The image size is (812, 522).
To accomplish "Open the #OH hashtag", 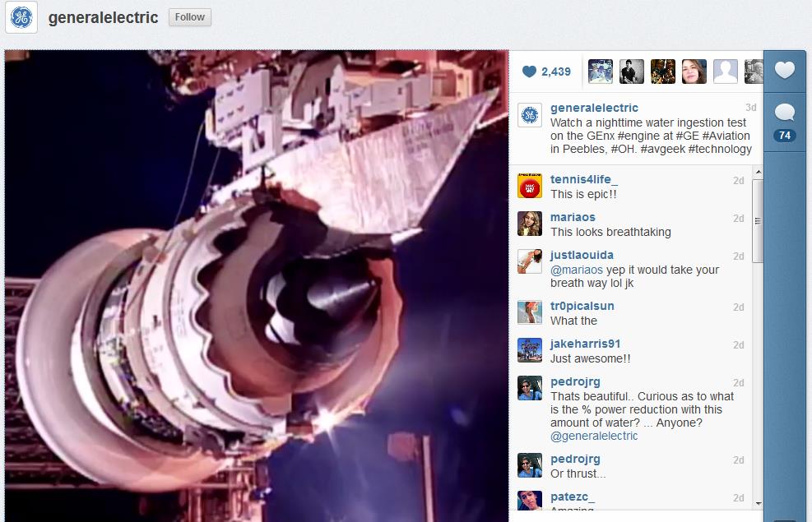I will click(x=623, y=149).
